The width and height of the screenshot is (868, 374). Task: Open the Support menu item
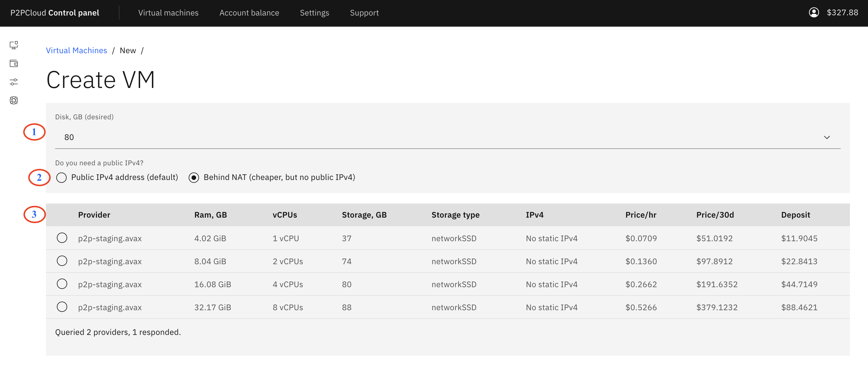pyautogui.click(x=364, y=13)
